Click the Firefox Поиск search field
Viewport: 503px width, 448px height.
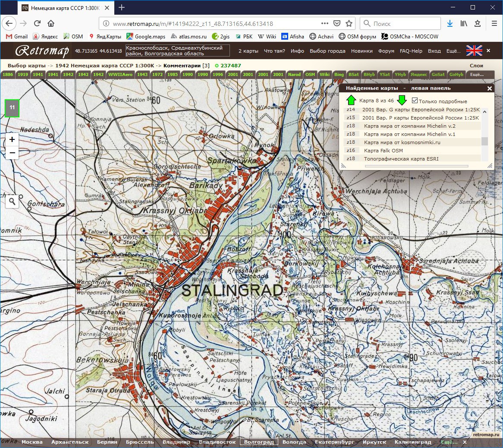pos(401,23)
